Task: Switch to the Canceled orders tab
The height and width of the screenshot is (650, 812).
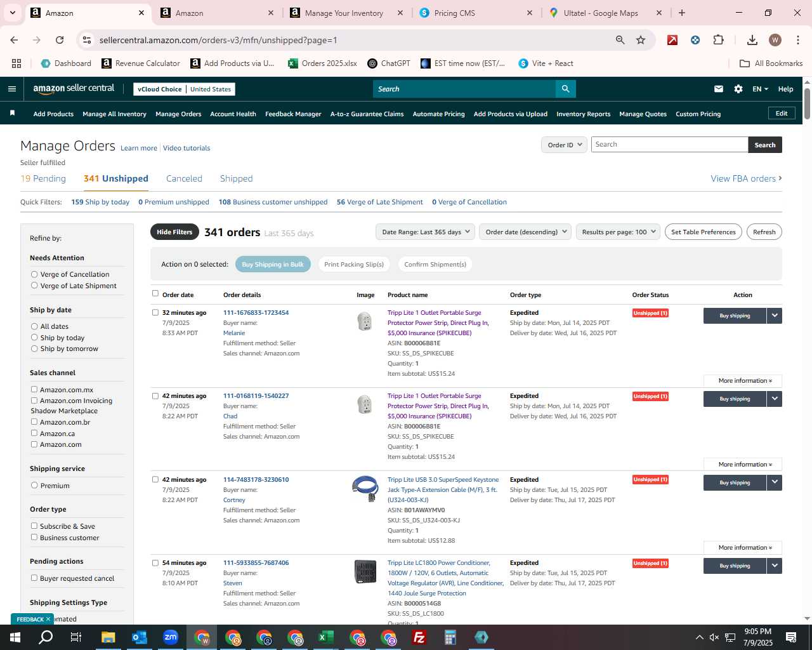Action: [x=184, y=178]
